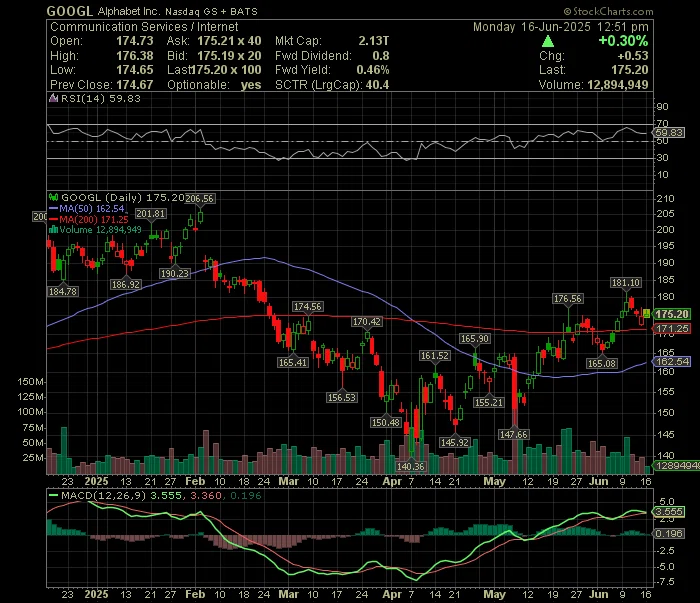Click the 201.81 high price label
The height and width of the screenshot is (603, 700).
point(150,214)
